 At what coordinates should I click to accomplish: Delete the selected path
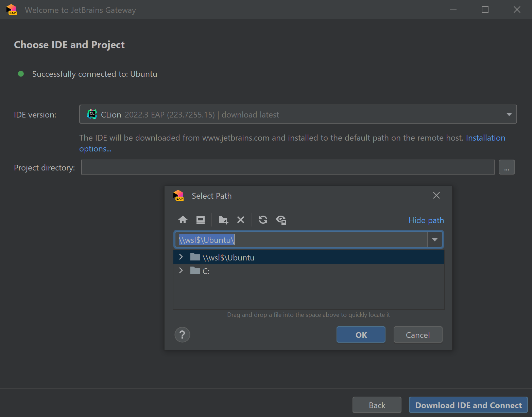click(241, 220)
